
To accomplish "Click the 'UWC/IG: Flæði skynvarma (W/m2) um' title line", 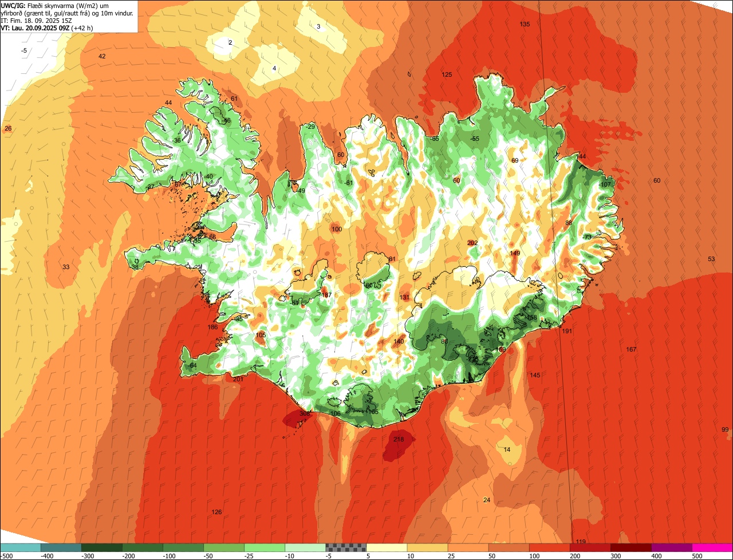I will pos(56,5).
